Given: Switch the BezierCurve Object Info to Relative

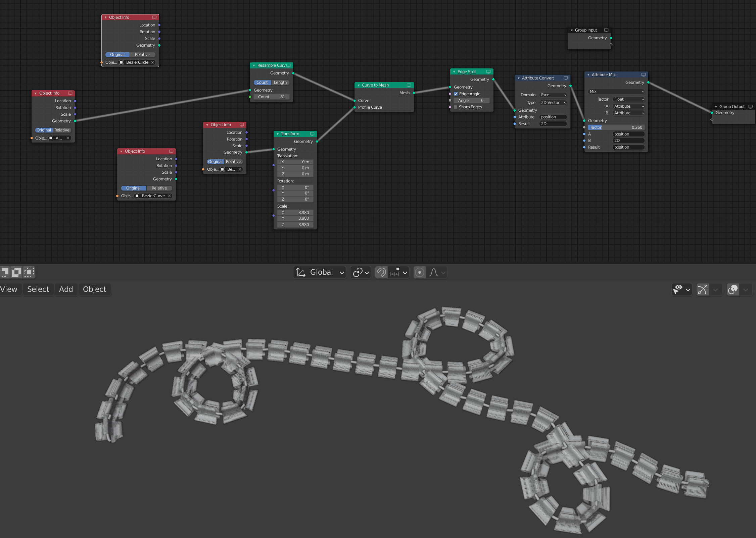Looking at the screenshot, I should [159, 188].
